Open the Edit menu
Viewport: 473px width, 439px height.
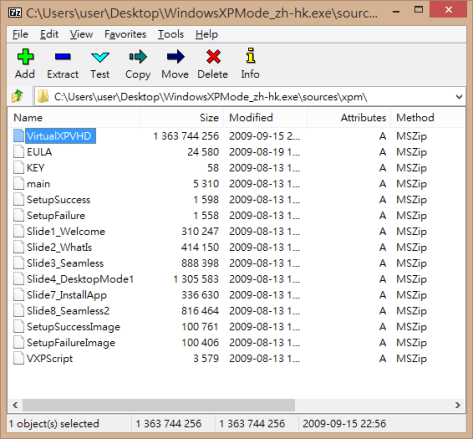click(x=49, y=34)
